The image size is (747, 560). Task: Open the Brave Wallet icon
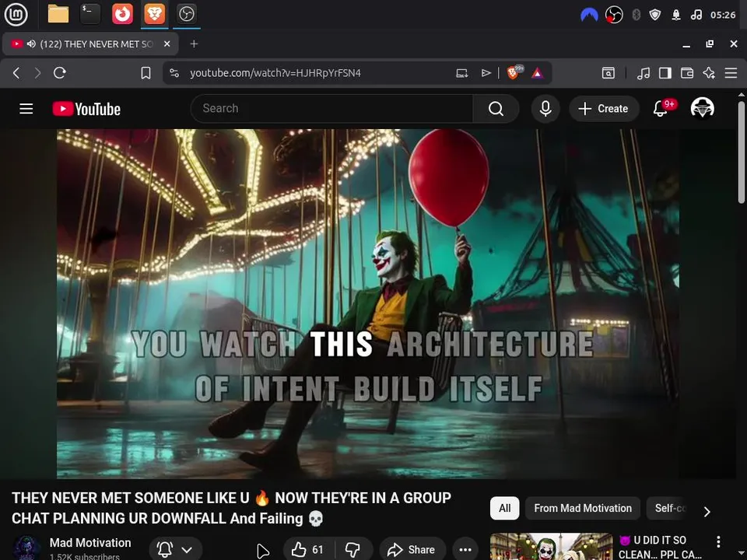[687, 73]
